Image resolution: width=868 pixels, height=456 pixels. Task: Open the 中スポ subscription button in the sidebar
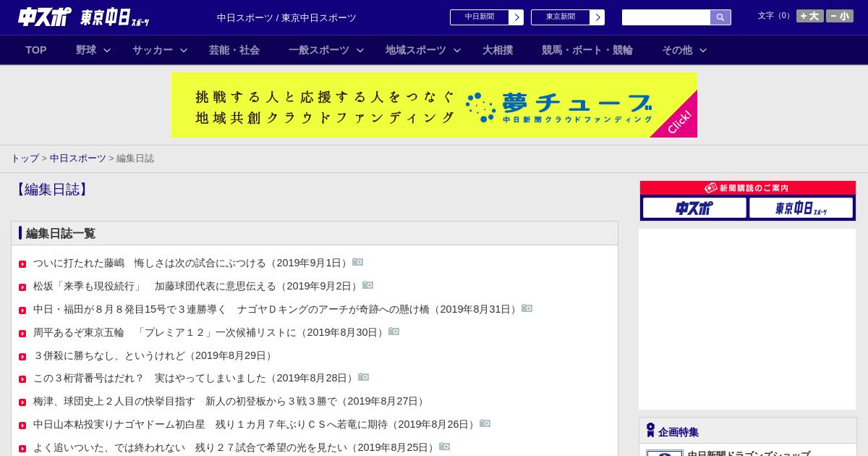pos(694,208)
